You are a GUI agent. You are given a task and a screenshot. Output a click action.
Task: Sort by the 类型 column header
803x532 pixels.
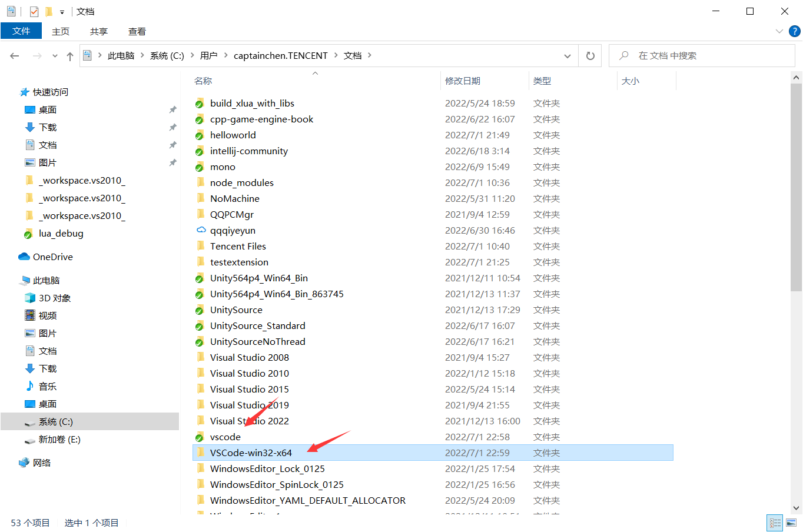pyautogui.click(x=542, y=81)
